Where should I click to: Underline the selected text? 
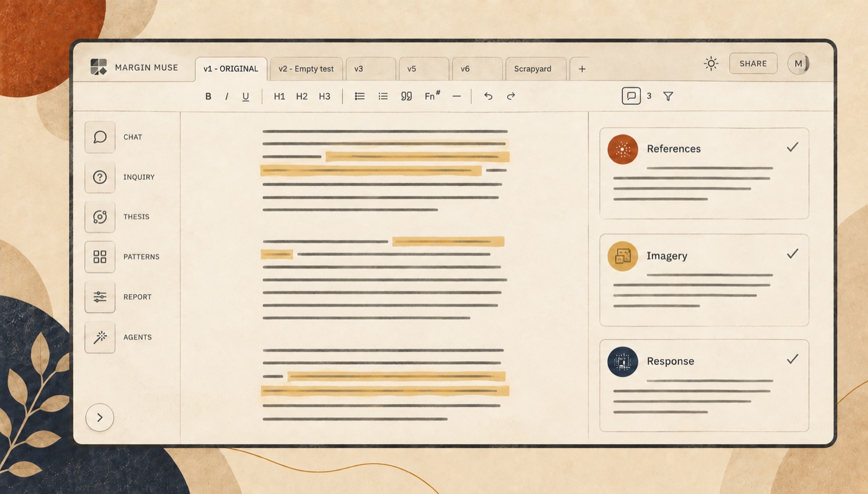[x=246, y=97]
